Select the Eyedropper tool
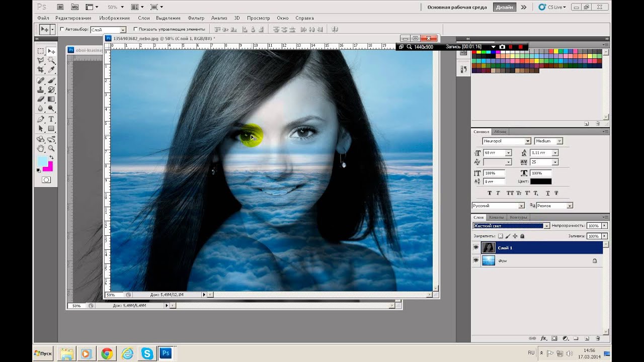Screen dimensions: 644x362 [51, 70]
